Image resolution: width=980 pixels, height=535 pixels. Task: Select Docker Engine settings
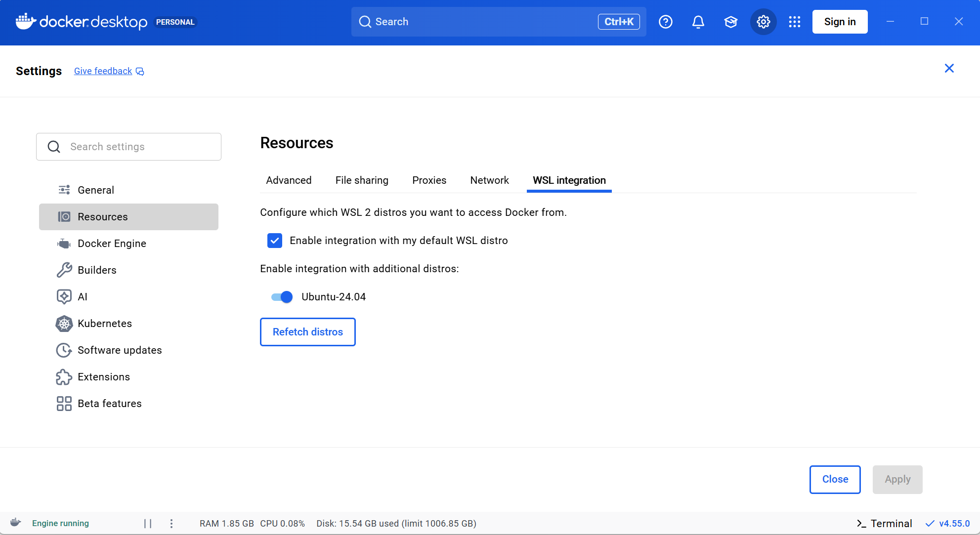tap(112, 243)
